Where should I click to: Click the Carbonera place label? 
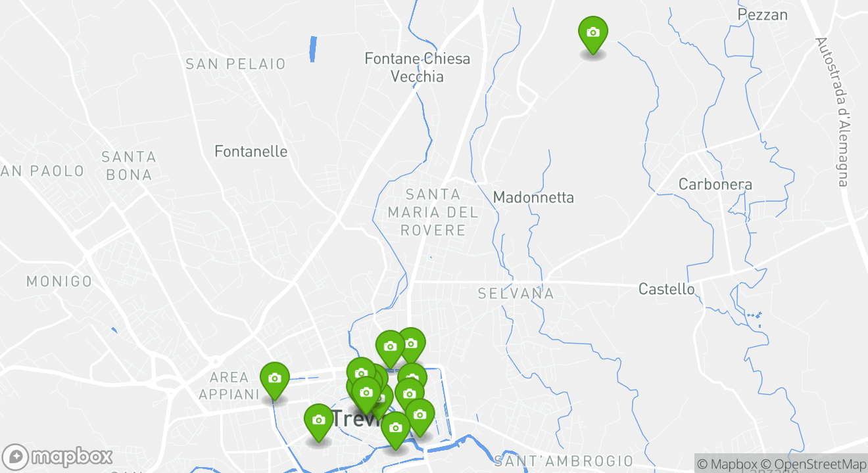pyautogui.click(x=715, y=184)
